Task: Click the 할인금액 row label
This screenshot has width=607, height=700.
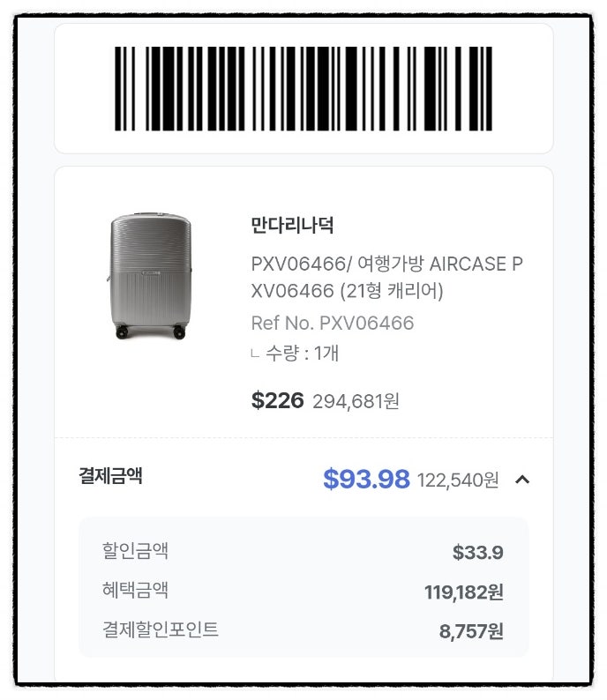Action: tap(135, 552)
